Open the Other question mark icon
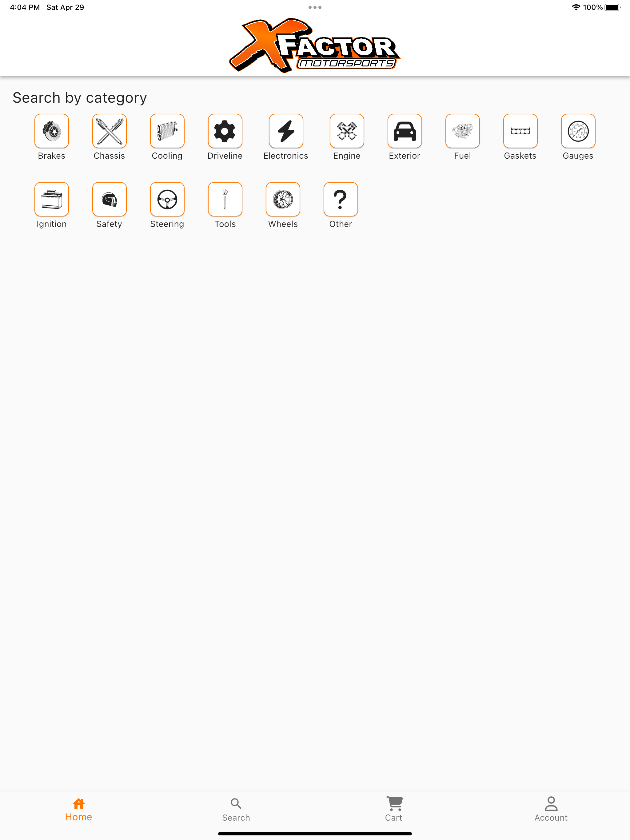This screenshot has height=840, width=630. (341, 199)
